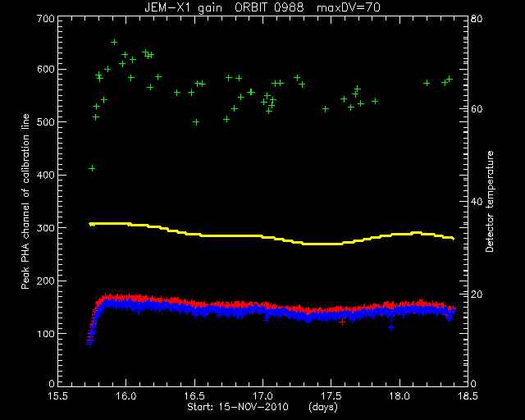Click the '40' label on right axis
Image resolution: width=525 pixels, height=420 pixels.
[x=477, y=202]
